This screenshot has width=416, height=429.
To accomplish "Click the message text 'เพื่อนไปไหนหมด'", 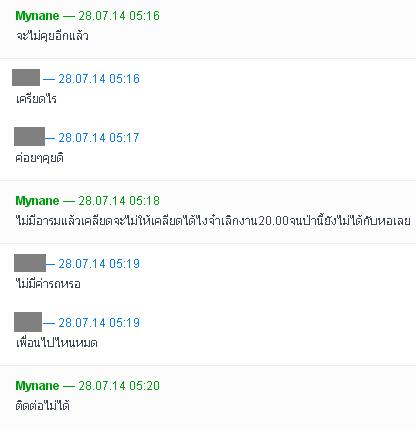I will pyautogui.click(x=56, y=342).
